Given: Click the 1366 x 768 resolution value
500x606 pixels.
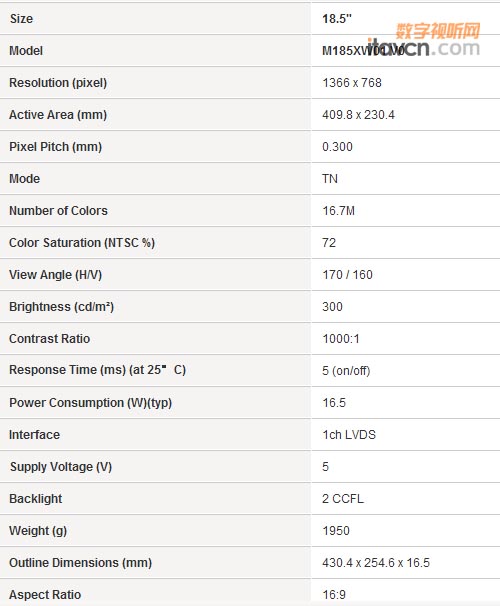Looking at the screenshot, I should click(352, 83).
